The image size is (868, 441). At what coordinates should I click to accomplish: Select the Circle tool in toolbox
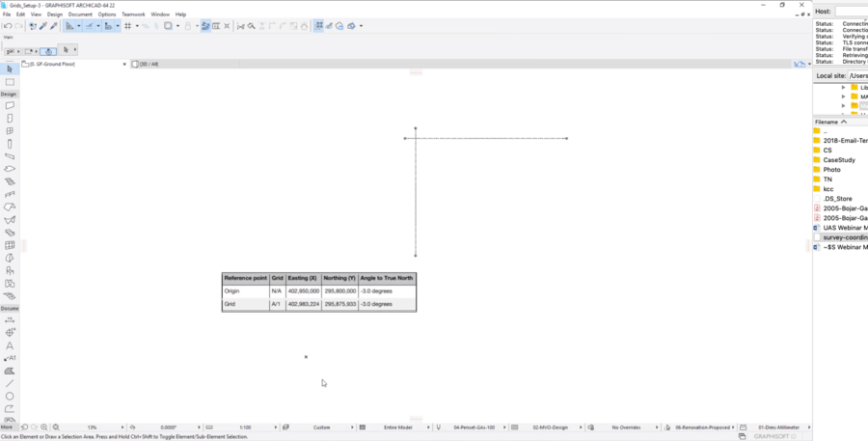point(10,396)
